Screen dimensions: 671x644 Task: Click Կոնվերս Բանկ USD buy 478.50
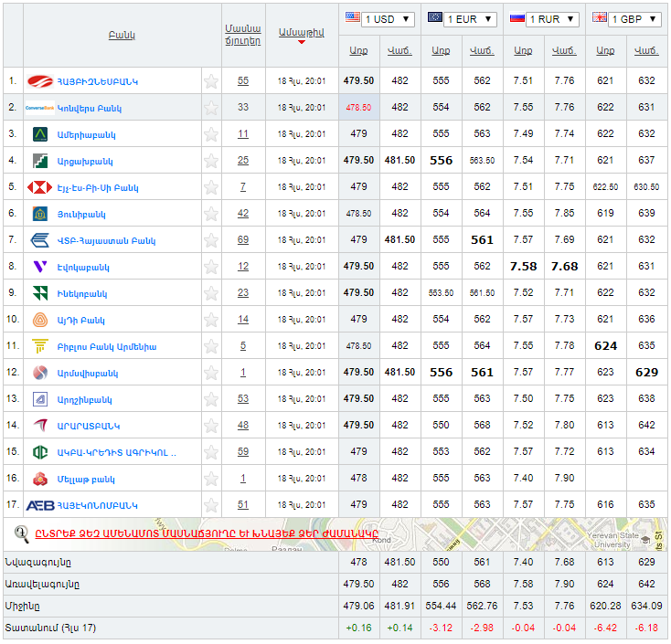click(x=358, y=108)
